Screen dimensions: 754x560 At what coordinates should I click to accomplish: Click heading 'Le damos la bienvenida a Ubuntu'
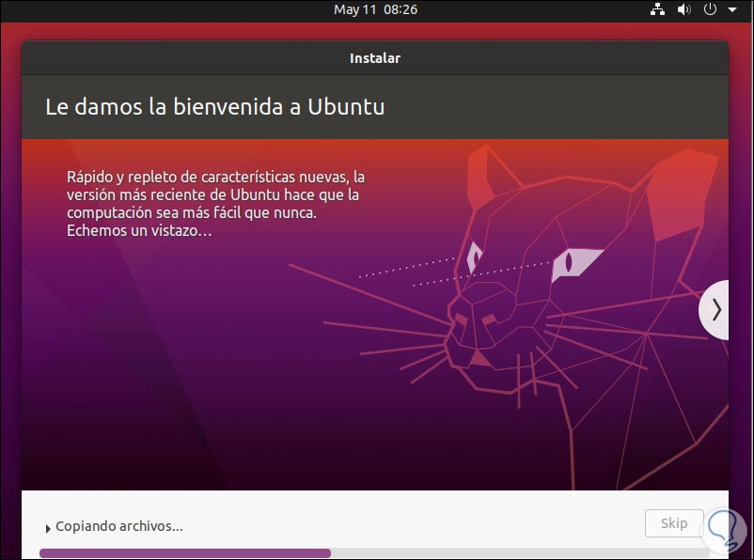point(215,106)
